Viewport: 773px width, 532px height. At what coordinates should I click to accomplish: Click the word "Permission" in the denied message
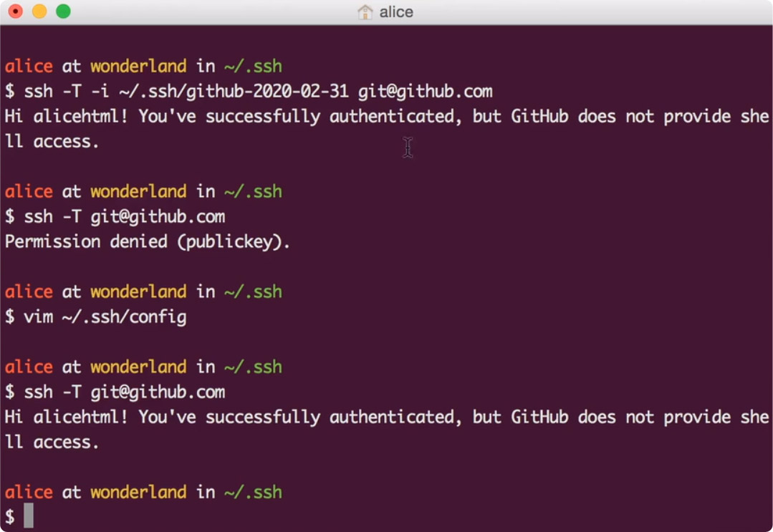[x=52, y=241]
